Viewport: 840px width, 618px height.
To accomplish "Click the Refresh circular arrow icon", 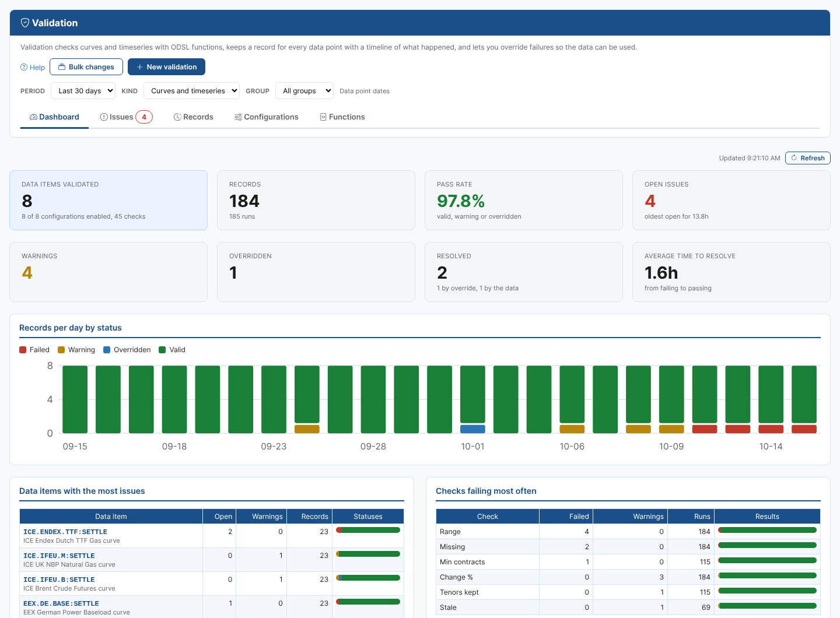I will click(794, 158).
